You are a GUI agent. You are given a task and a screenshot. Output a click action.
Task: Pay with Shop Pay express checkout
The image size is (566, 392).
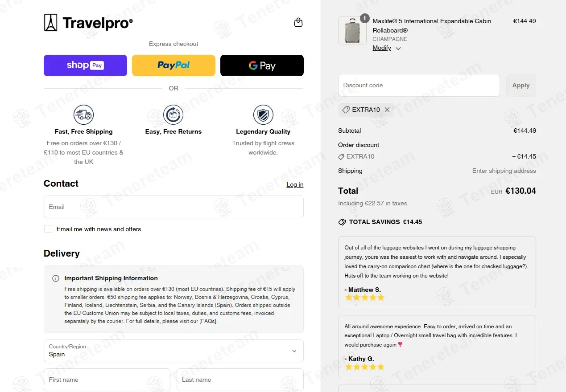pyautogui.click(x=85, y=65)
